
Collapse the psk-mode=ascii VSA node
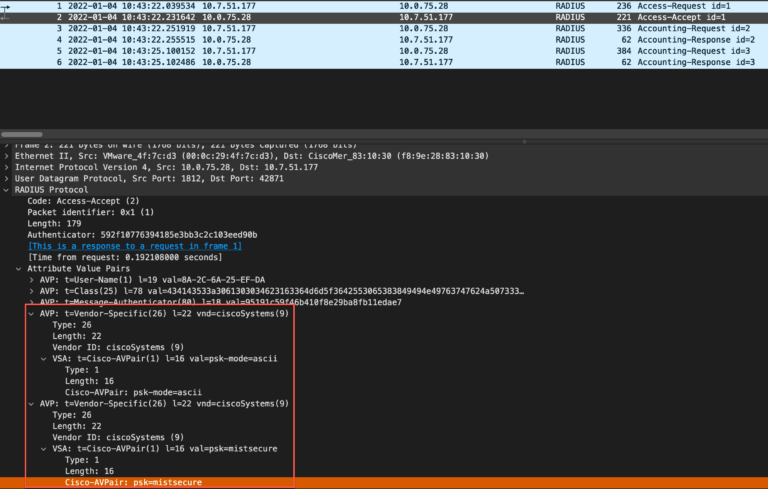[44, 359]
